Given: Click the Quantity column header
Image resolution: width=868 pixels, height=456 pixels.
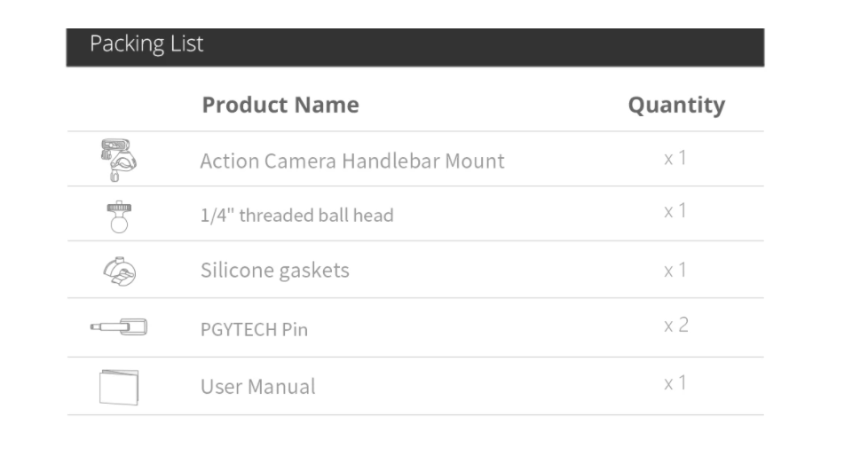Looking at the screenshot, I should pos(676,106).
